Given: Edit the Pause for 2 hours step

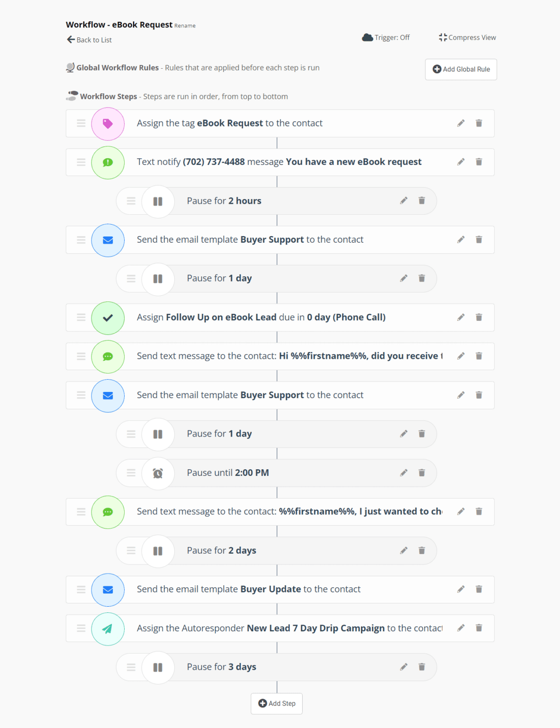Looking at the screenshot, I should (x=404, y=200).
